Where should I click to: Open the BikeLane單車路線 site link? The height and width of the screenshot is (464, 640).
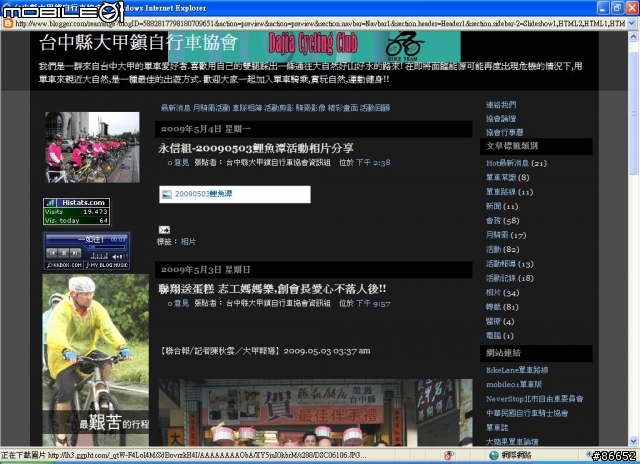tap(517, 370)
